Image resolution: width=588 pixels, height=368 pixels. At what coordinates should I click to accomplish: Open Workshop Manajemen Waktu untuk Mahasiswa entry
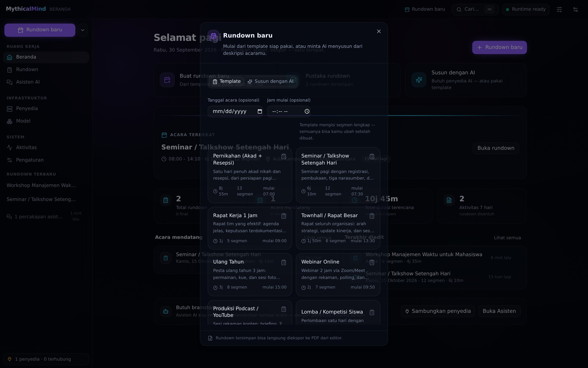435,258
